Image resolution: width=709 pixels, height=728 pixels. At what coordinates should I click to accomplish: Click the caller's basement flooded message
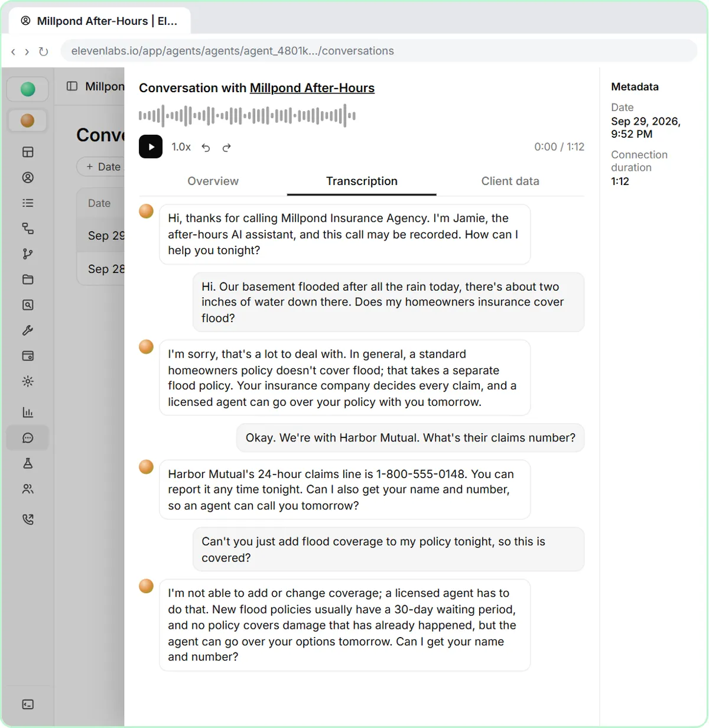388,302
